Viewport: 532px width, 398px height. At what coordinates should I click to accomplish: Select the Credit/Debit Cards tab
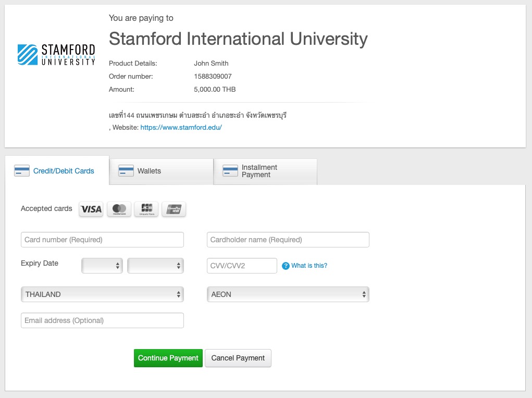pyautogui.click(x=57, y=171)
